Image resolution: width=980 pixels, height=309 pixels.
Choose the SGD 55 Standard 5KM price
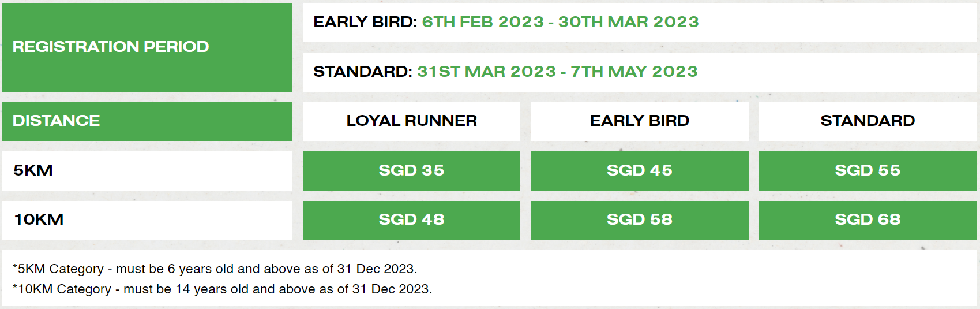[x=867, y=170]
